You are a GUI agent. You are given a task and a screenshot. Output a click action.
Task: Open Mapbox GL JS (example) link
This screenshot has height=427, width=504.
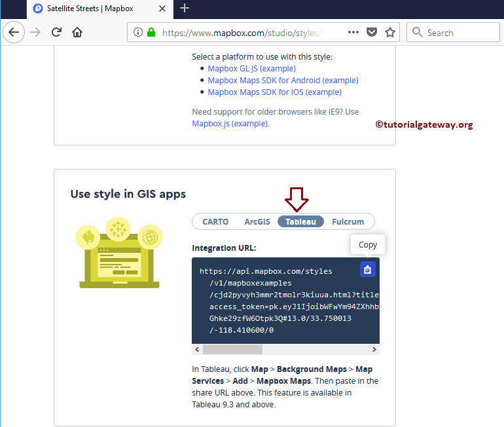click(252, 69)
